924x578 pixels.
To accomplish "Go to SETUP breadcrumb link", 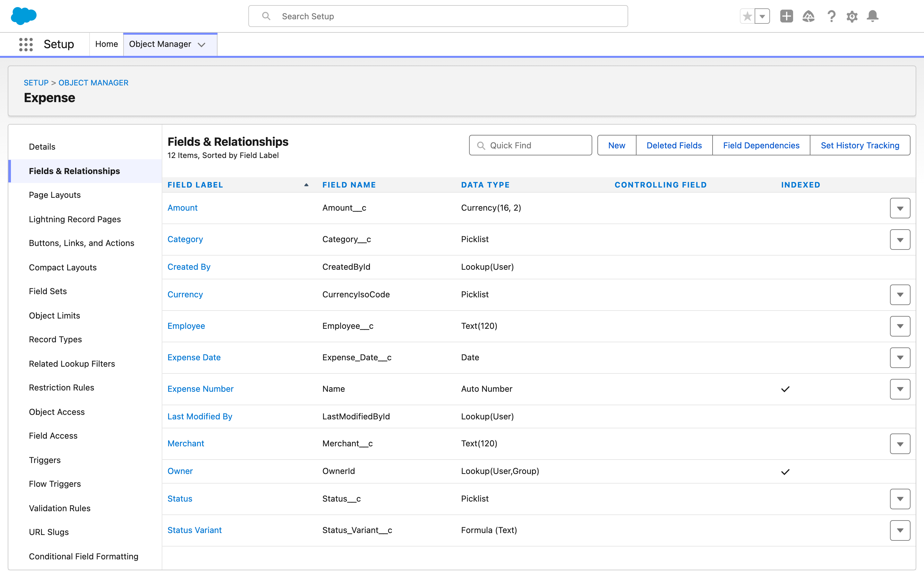I will [x=36, y=83].
